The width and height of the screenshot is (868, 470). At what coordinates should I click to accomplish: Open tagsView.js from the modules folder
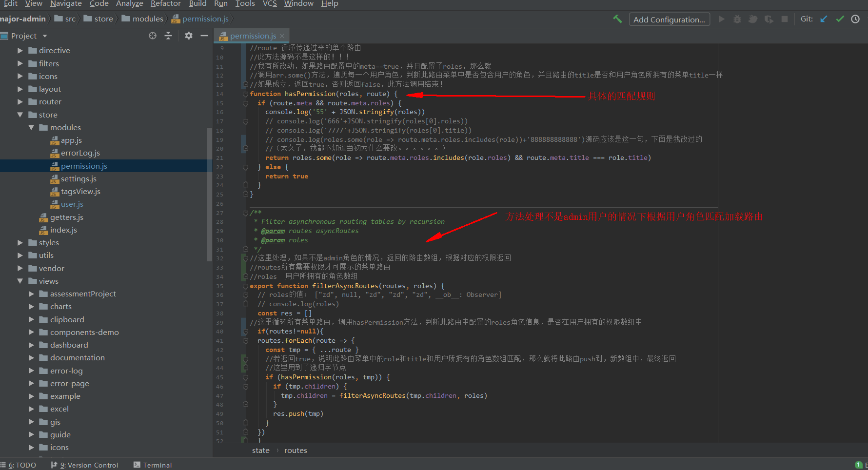80,192
